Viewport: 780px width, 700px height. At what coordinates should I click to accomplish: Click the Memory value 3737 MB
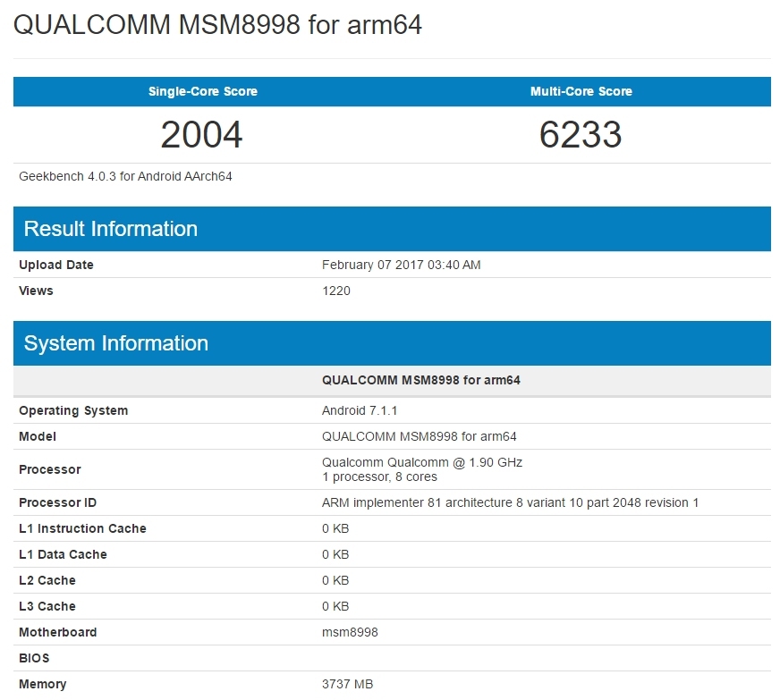(348, 684)
